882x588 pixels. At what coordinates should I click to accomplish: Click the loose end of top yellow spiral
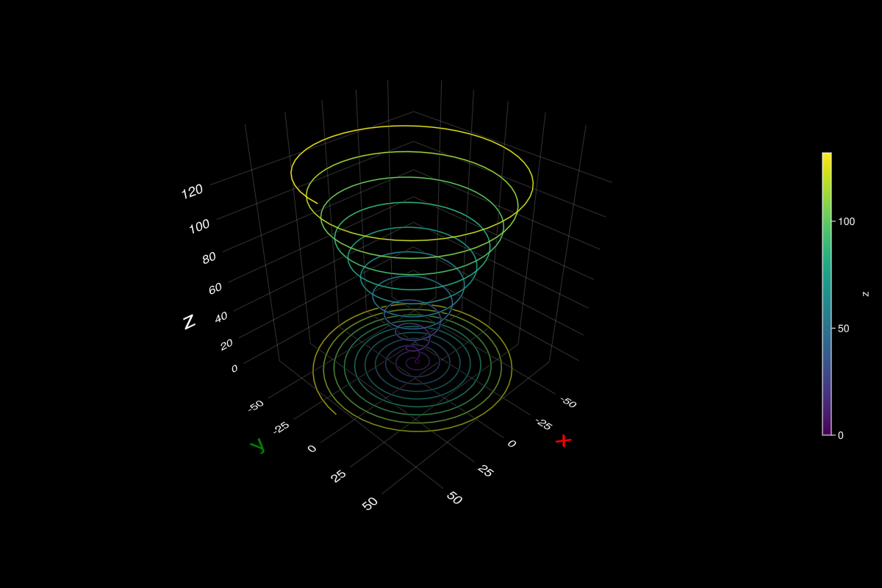pyautogui.click(x=317, y=201)
